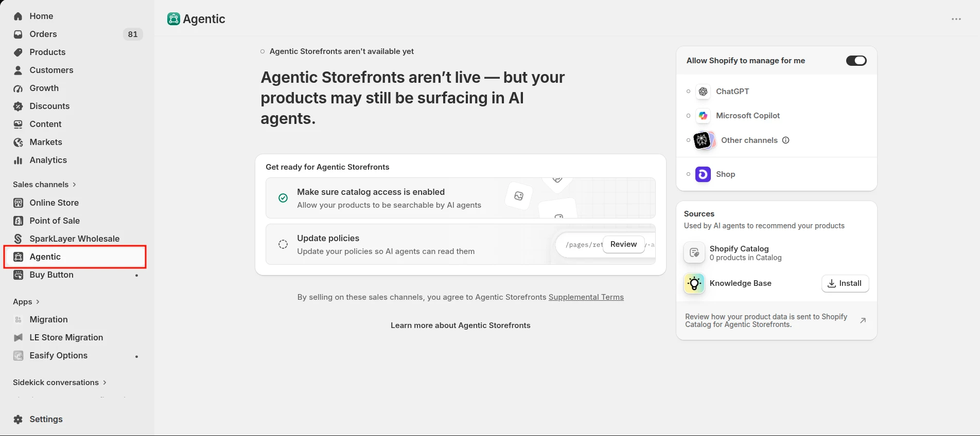The width and height of the screenshot is (980, 436).
Task: Toggle Allow Shopify to manage for me
Action: (856, 61)
